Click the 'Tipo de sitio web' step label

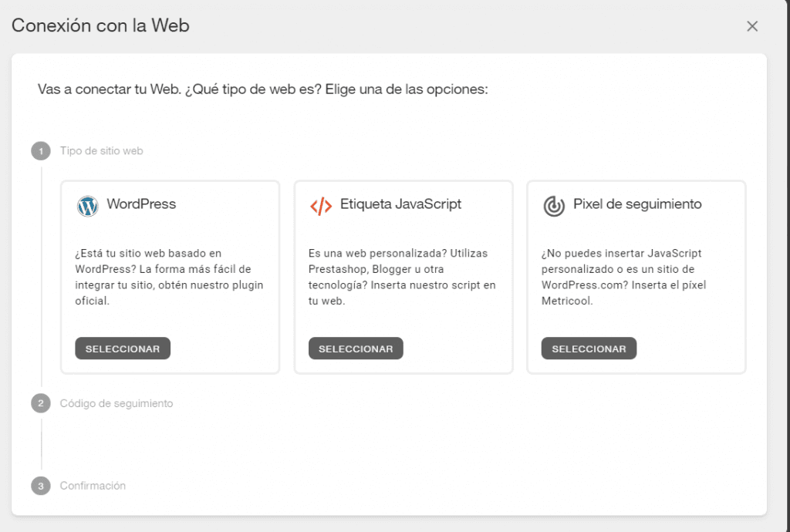(x=101, y=151)
